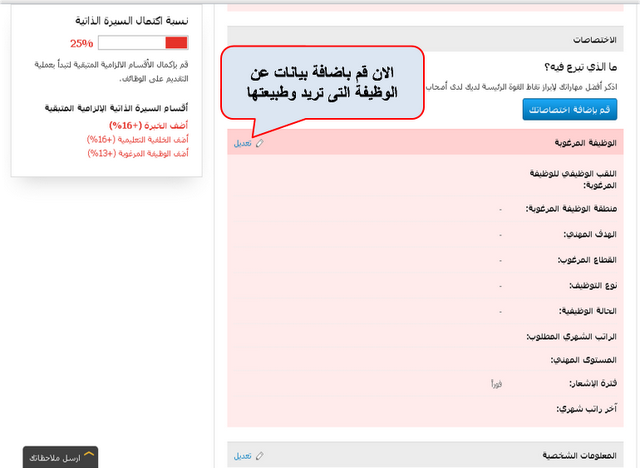The width and height of the screenshot is (640, 468).
Task: Click the CV completion progress bar
Action: (143, 43)
